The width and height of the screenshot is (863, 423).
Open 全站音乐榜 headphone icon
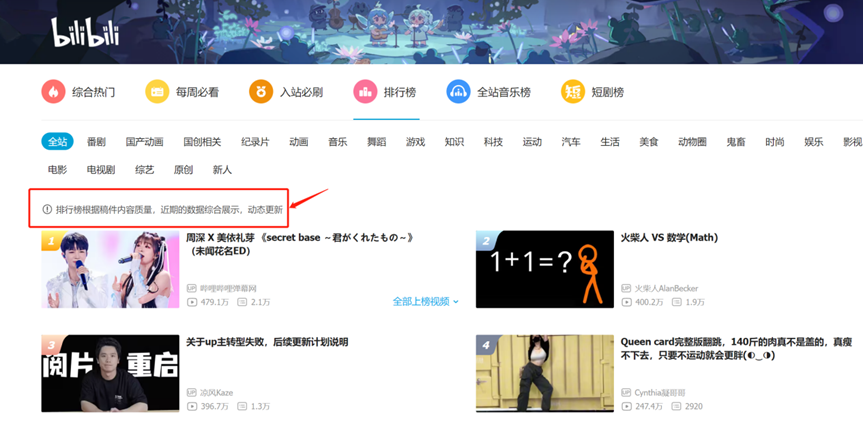(458, 92)
